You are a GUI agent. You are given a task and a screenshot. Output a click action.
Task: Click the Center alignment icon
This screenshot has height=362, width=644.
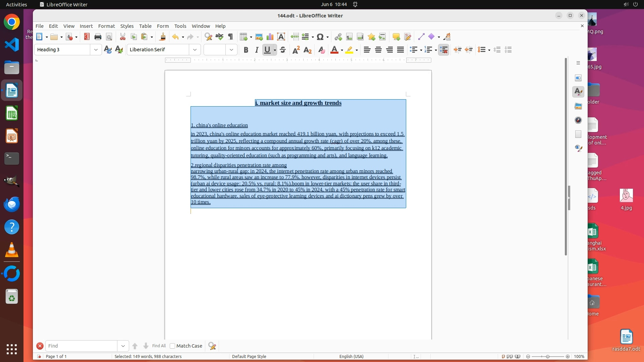378,50
